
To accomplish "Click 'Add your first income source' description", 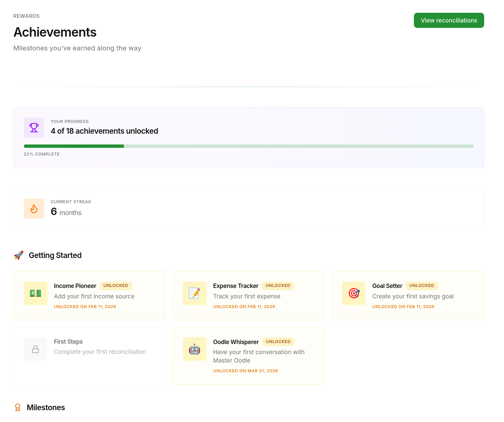I will [x=94, y=296].
